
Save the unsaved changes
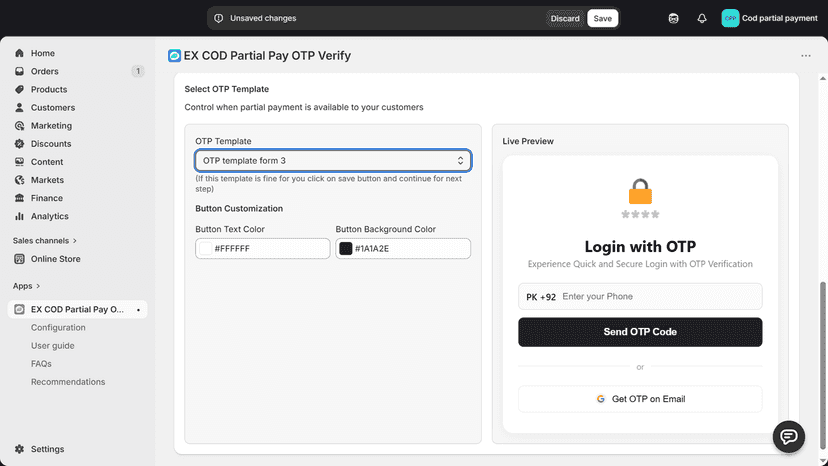click(x=602, y=18)
